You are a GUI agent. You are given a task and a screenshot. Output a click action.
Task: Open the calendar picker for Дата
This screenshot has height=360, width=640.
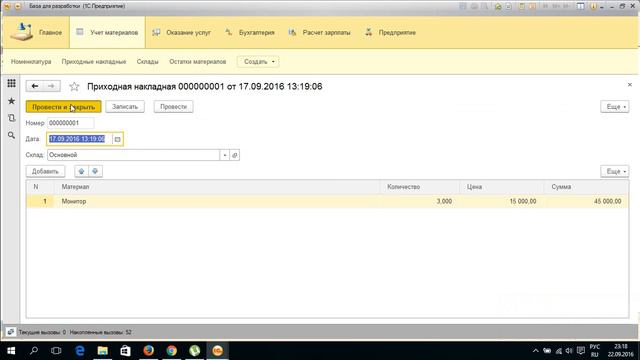point(118,139)
